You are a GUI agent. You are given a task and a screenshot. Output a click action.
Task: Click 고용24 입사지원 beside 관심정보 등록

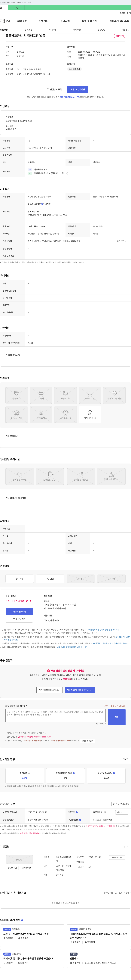[x=78, y=89]
